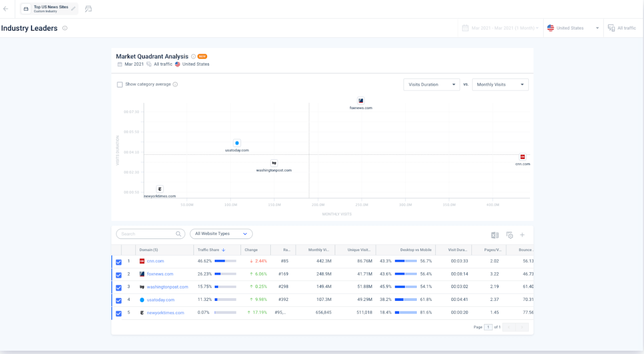The image size is (644, 354).
Task: Edit the Top US News Sites name pencil
Action: click(73, 9)
